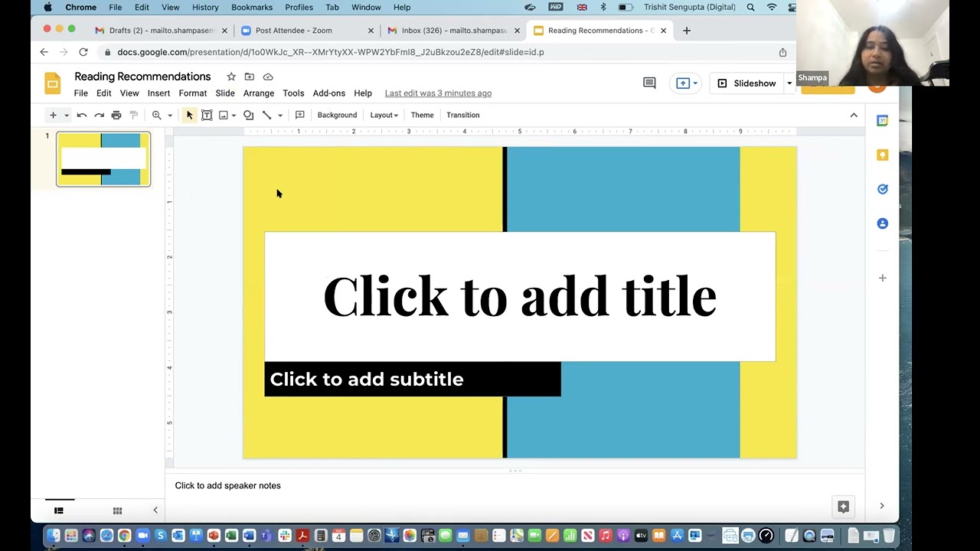Click the paint format icon
This screenshot has height=551, width=980.
(134, 115)
